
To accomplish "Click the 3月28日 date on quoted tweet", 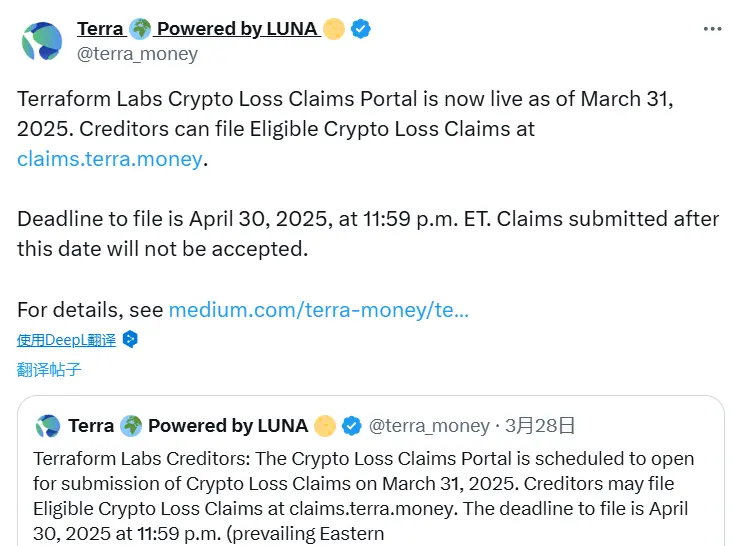I will click(540, 426).
